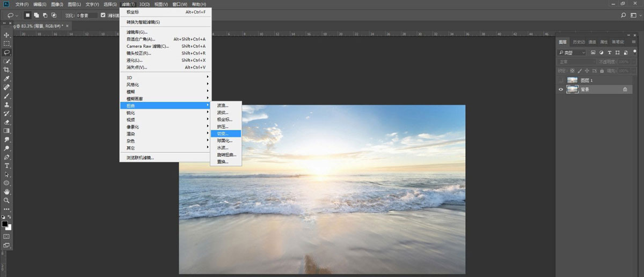644x277 pixels.
Task: Select the Lasso tool in the toolbox
Action: (6, 53)
